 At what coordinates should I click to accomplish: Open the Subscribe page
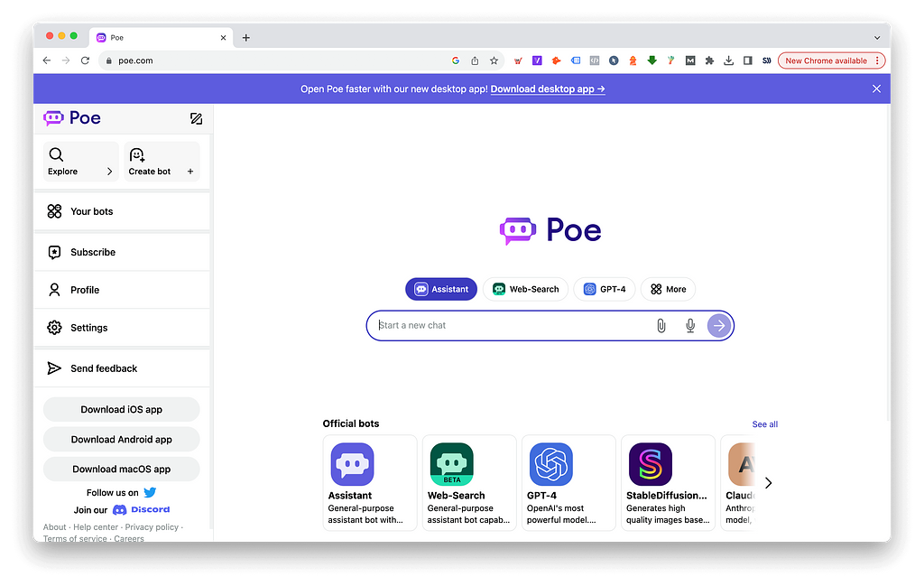(122, 252)
